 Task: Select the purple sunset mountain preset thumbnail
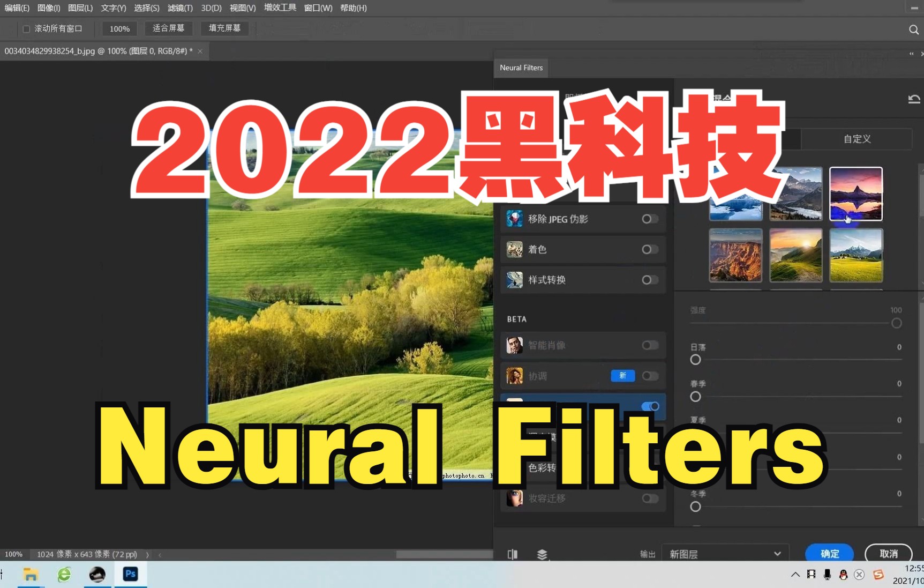click(x=856, y=194)
